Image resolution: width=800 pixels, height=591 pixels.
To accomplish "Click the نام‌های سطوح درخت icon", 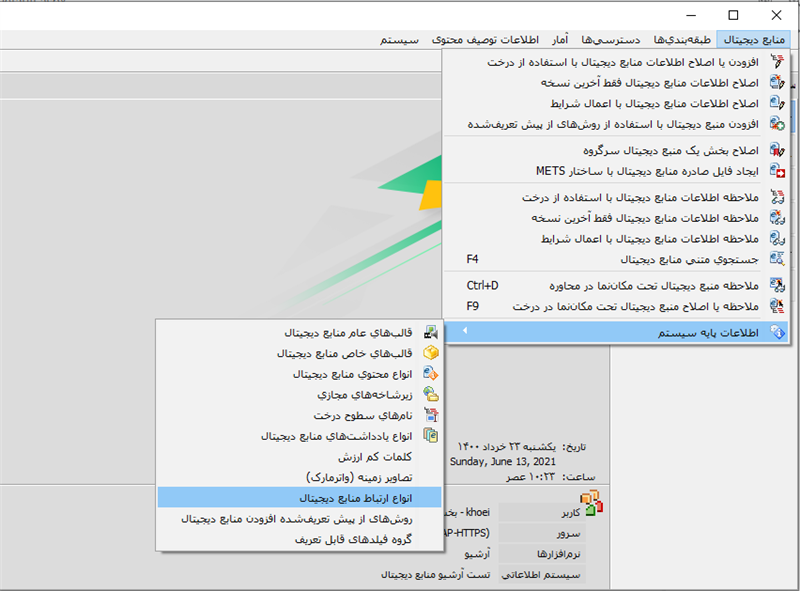I will (432, 415).
